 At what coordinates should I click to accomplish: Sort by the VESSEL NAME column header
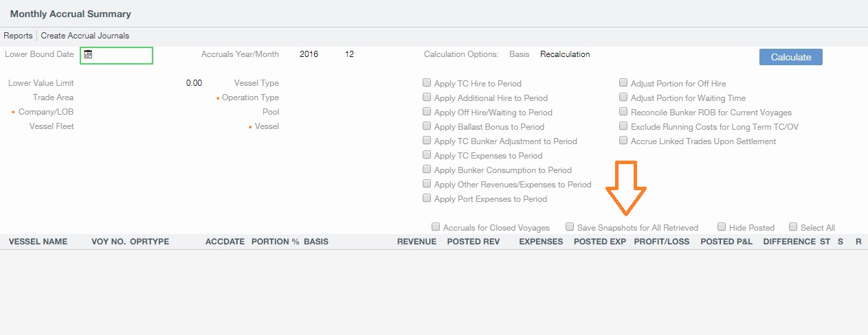(38, 242)
